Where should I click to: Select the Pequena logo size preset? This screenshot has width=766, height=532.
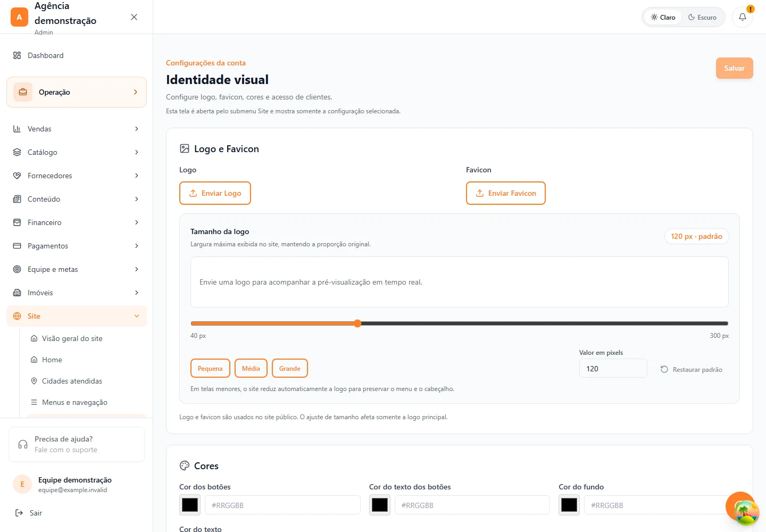[x=210, y=368]
